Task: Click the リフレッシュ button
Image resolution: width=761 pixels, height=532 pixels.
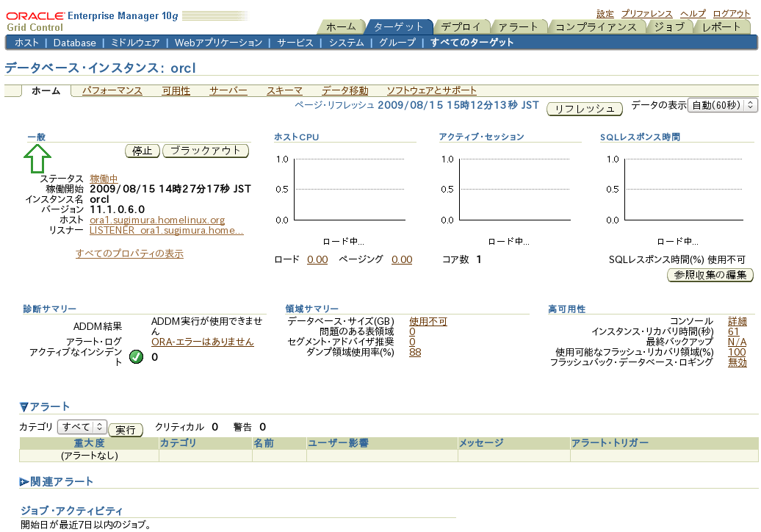Action: [585, 109]
